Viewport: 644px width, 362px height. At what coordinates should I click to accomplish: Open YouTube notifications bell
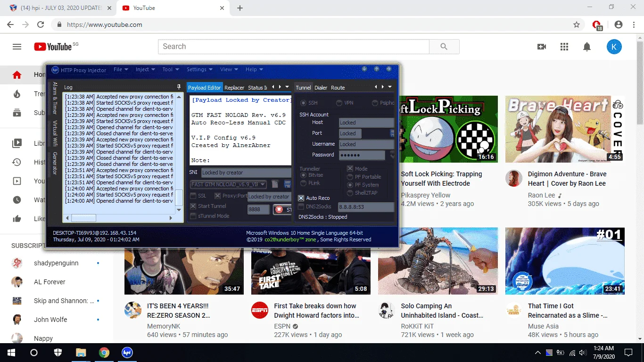[x=587, y=47]
